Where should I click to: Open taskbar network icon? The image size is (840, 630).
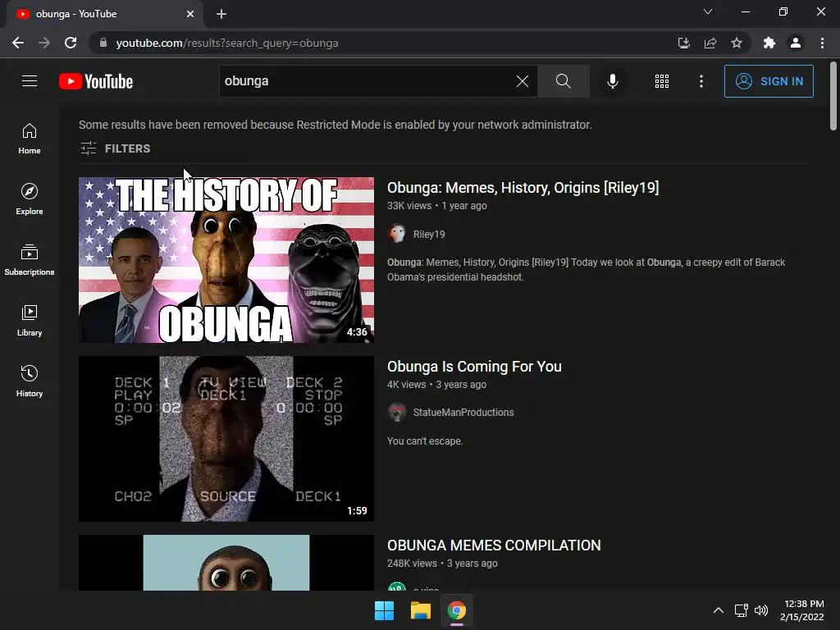point(741,610)
